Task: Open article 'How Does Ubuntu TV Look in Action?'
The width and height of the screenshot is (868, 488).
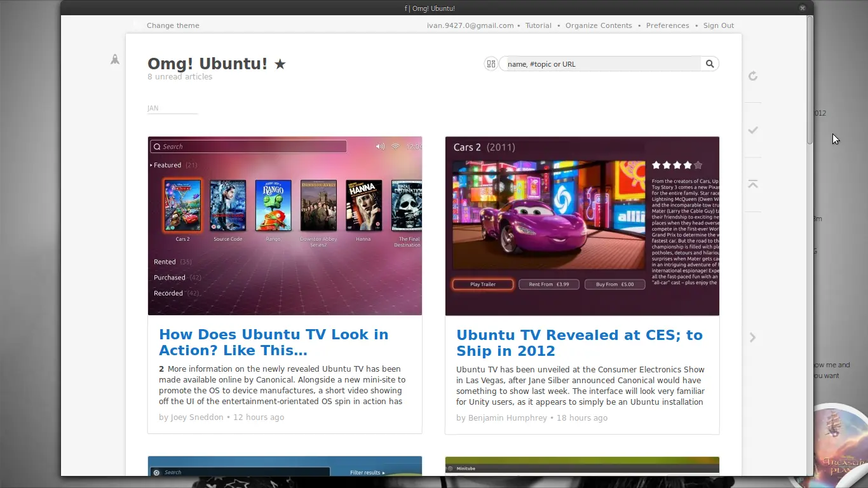Action: coord(273,342)
